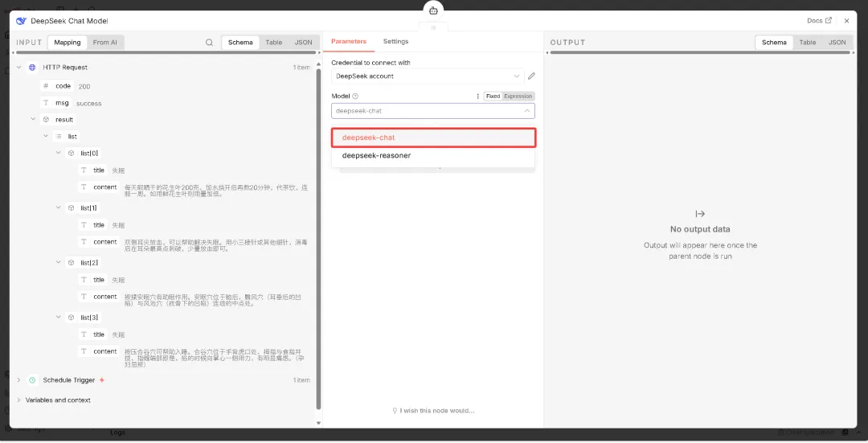
Task: Click the search icon in Input panel
Action: [x=209, y=42]
